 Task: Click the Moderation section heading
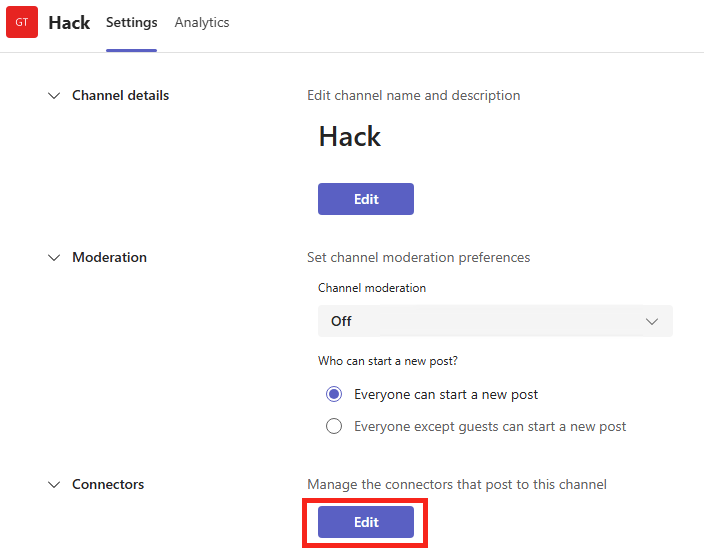point(110,257)
